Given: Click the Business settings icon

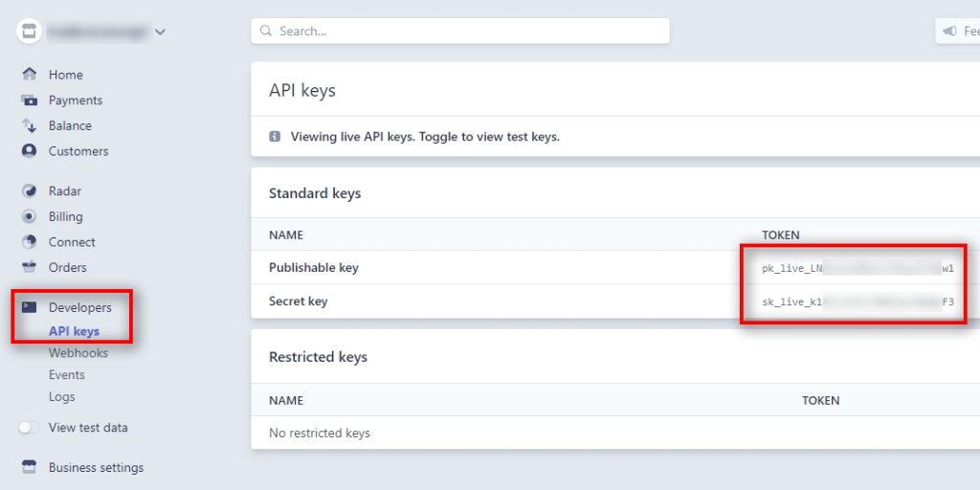Looking at the screenshot, I should click(x=29, y=467).
